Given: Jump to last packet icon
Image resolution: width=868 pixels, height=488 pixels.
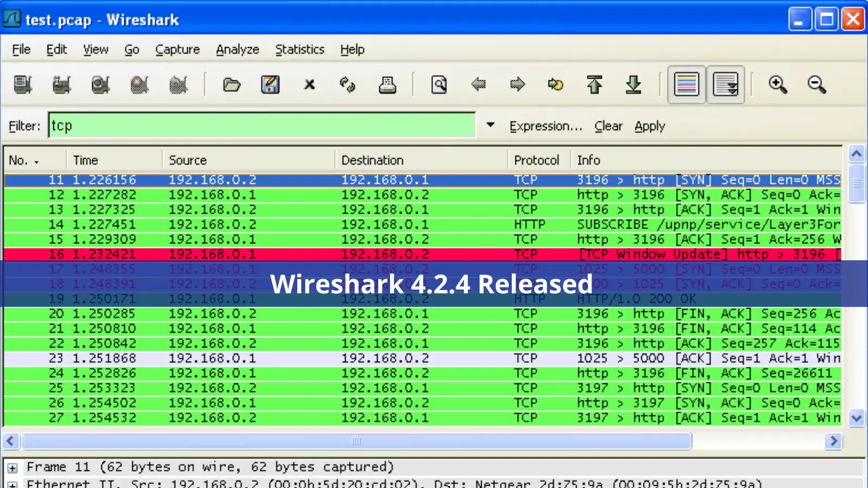Looking at the screenshot, I should click(634, 85).
